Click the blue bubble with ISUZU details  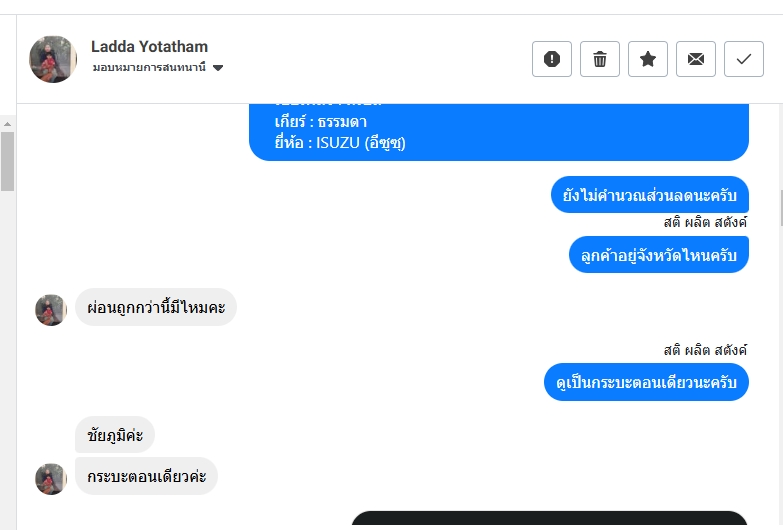(x=499, y=132)
